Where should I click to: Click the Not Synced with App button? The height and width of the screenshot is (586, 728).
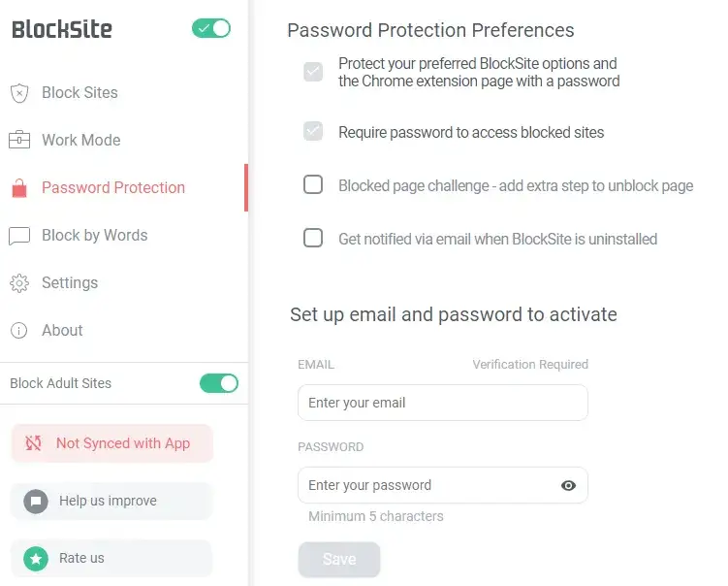point(112,443)
